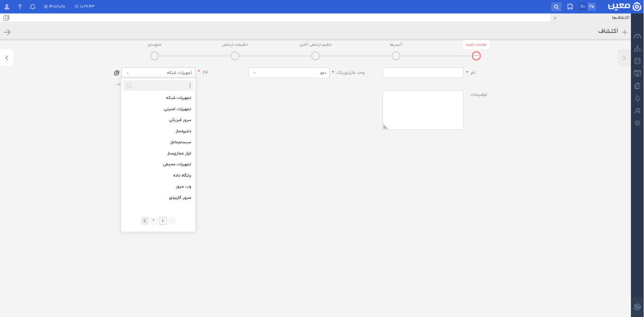Go to page 2 of dropdown

click(x=154, y=220)
